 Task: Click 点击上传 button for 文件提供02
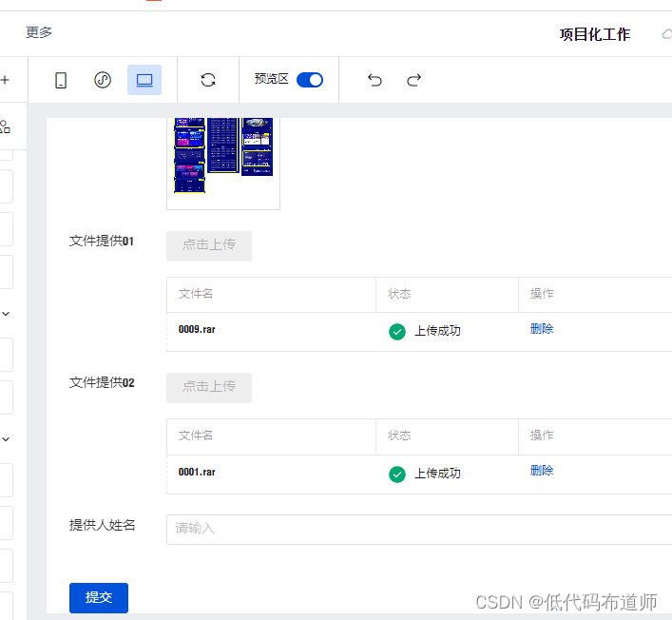(x=209, y=388)
